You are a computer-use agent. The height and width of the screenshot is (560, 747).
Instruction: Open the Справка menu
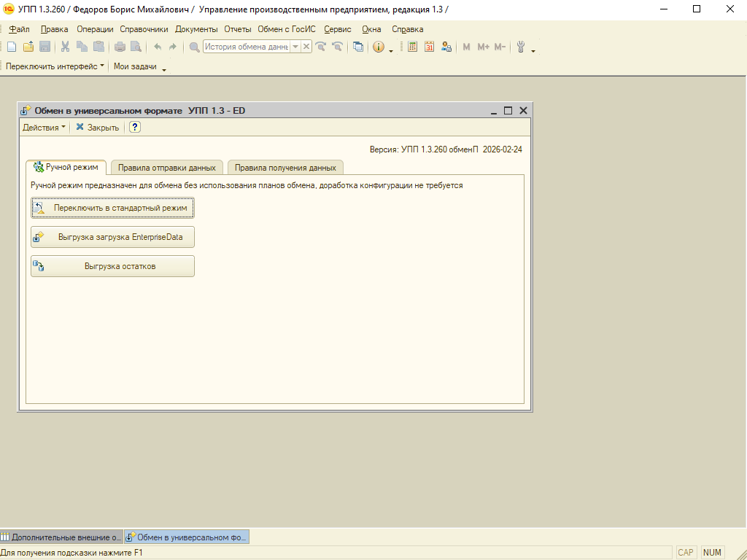[408, 29]
